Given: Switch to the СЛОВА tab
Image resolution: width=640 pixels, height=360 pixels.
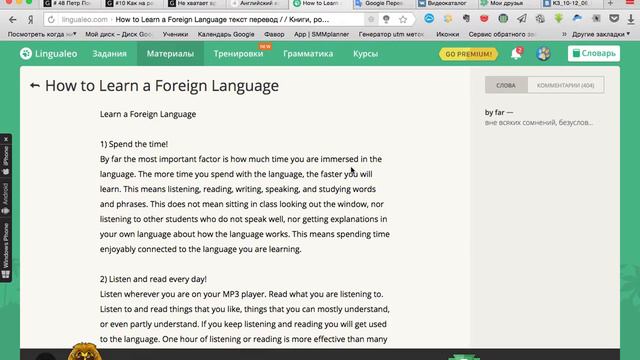Looking at the screenshot, I should point(506,85).
